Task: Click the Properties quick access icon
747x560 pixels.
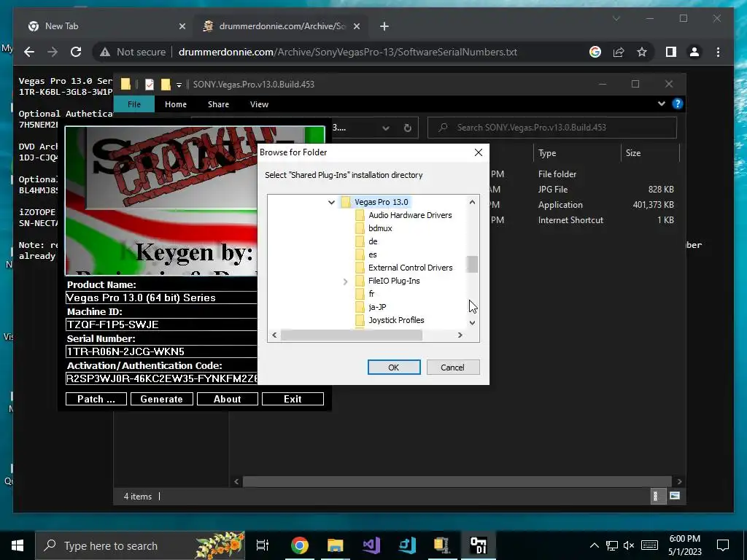Action: (149, 85)
